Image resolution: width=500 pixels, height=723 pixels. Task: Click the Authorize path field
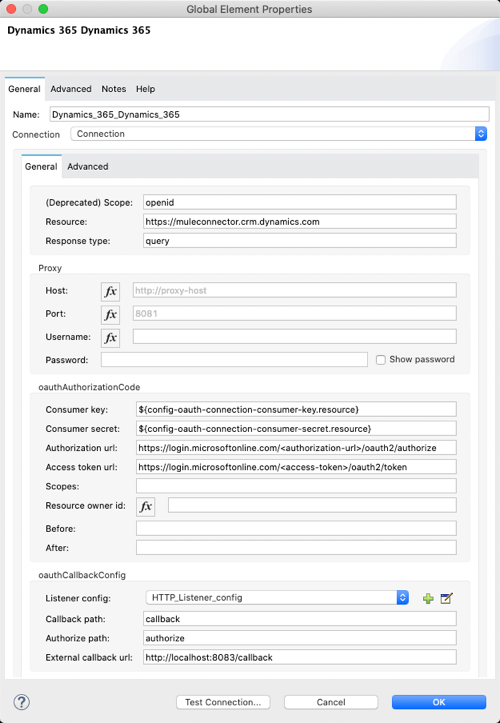300,638
